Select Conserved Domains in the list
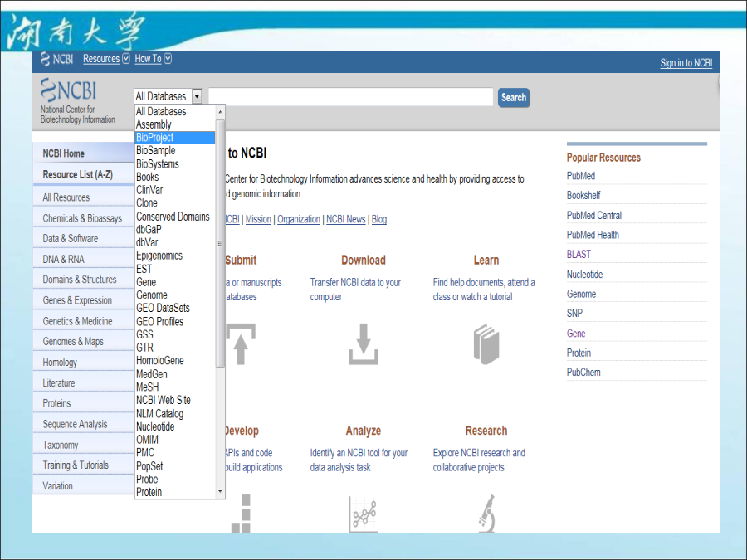The image size is (747, 560). tap(175, 217)
